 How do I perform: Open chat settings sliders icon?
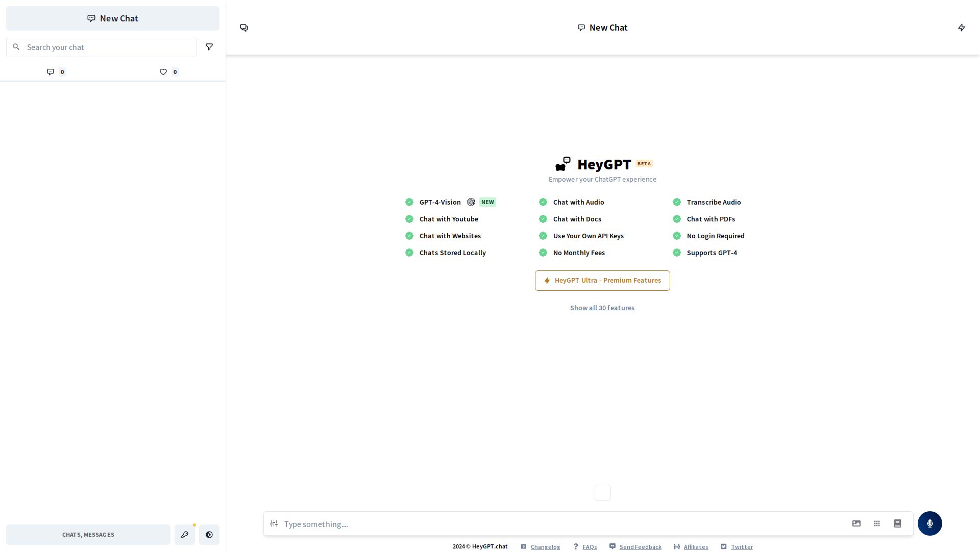[274, 523]
